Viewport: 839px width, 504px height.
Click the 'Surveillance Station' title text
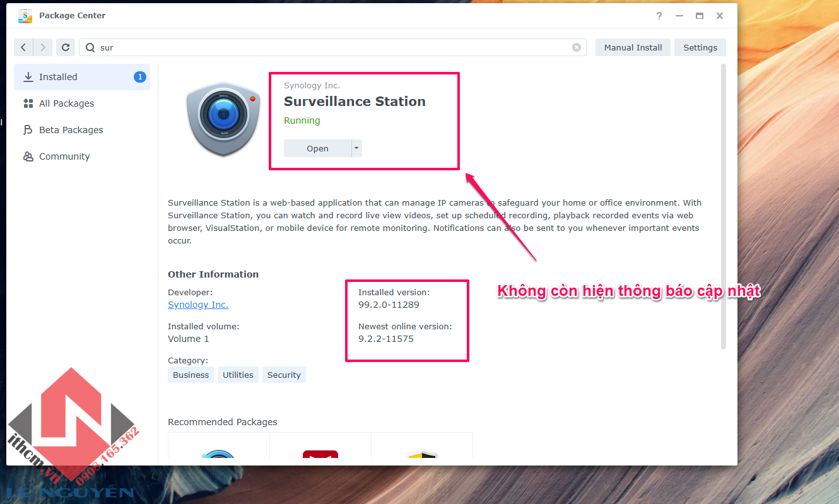pyautogui.click(x=355, y=102)
